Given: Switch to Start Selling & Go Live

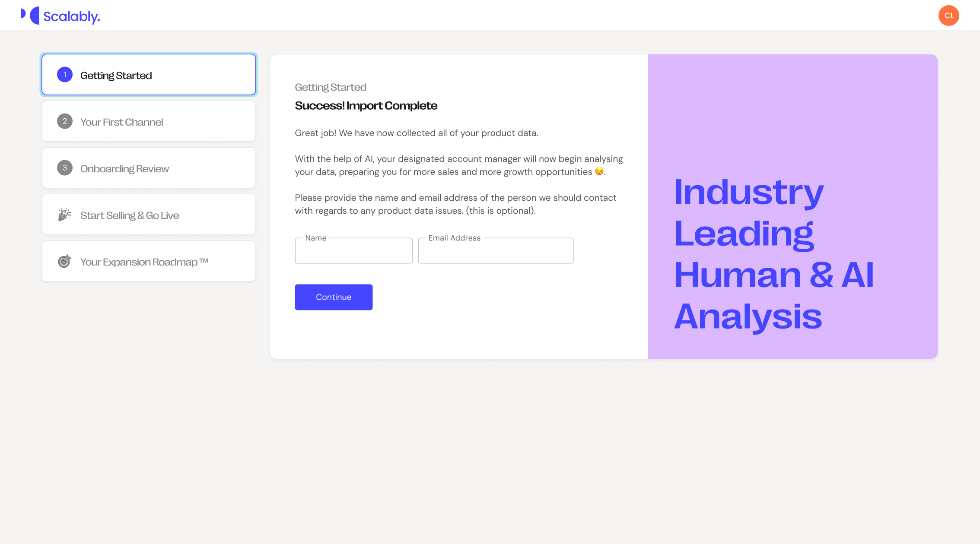Looking at the screenshot, I should click(130, 215).
